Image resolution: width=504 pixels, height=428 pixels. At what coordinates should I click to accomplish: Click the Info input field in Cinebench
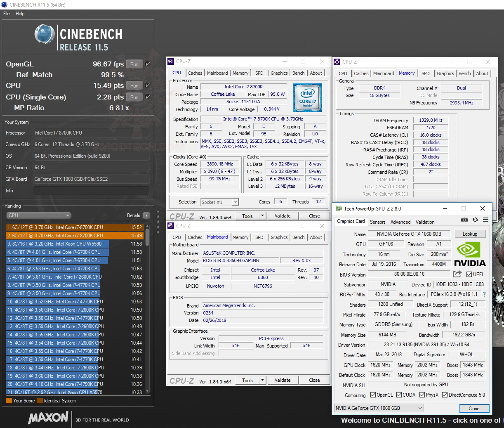point(91,191)
